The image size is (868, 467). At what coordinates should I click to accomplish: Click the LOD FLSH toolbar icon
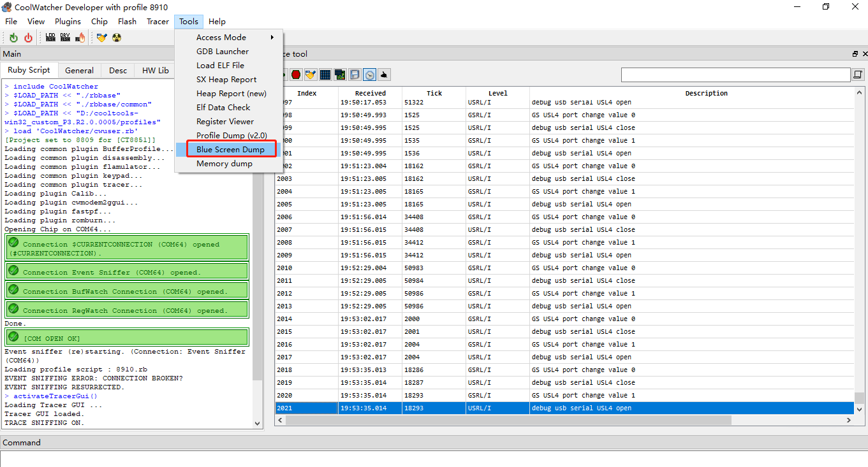point(50,38)
